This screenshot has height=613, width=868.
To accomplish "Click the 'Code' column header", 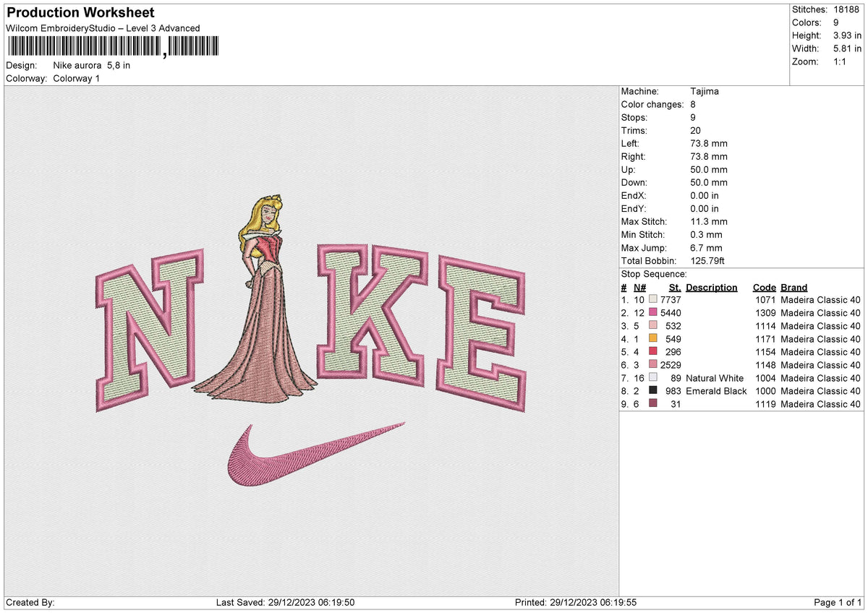I will tap(764, 287).
